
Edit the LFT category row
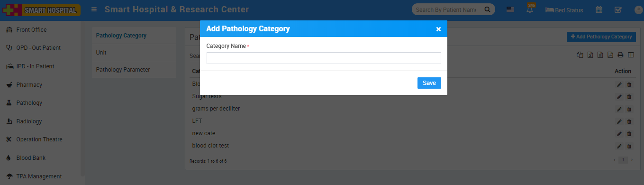[x=619, y=121]
